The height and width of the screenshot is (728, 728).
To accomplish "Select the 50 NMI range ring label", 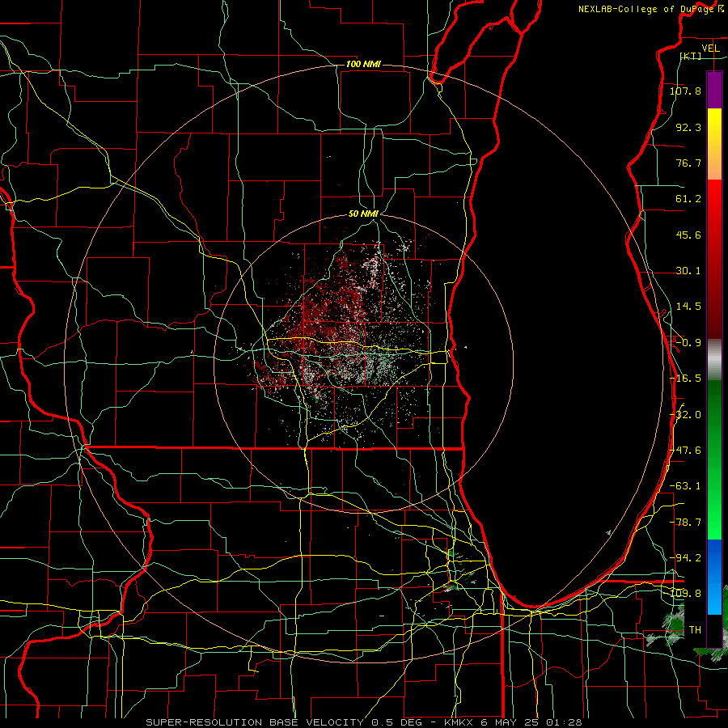I will click(363, 214).
